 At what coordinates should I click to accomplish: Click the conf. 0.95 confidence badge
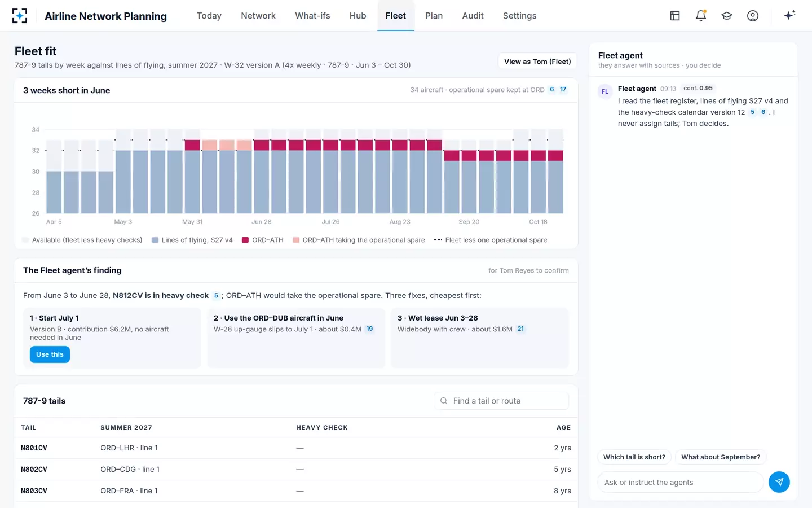(698, 89)
